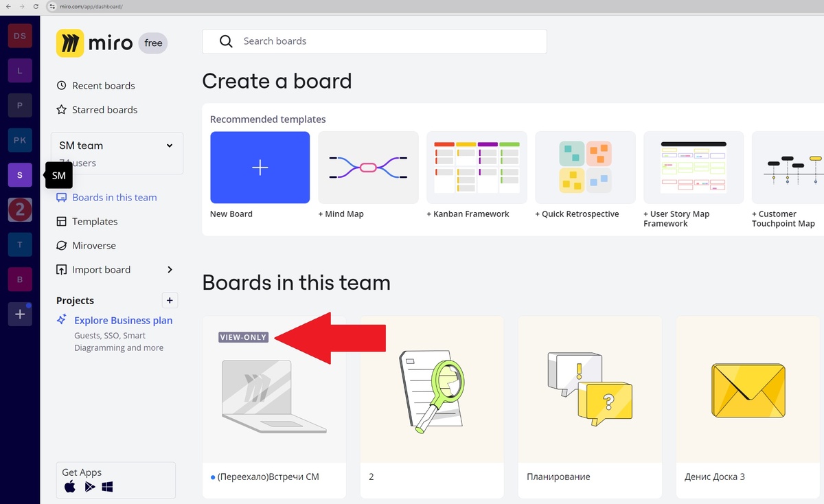Click the Get Apps label
The height and width of the screenshot is (504, 824).
[x=82, y=472]
